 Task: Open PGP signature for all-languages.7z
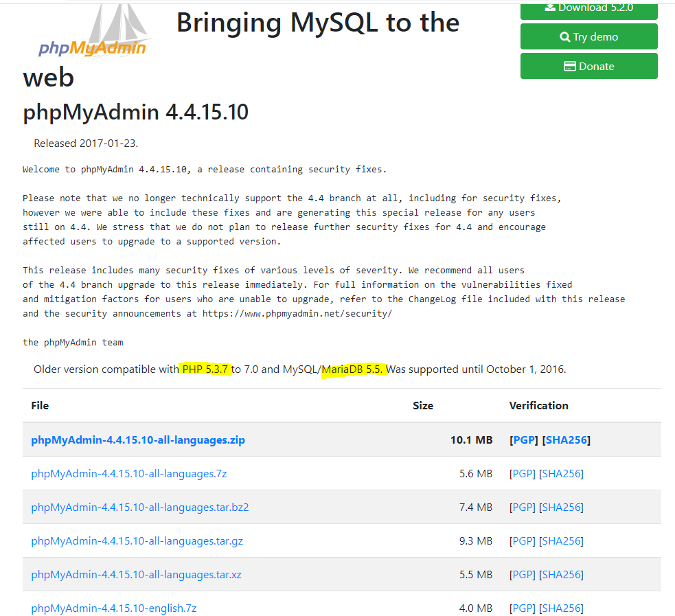[x=522, y=474]
